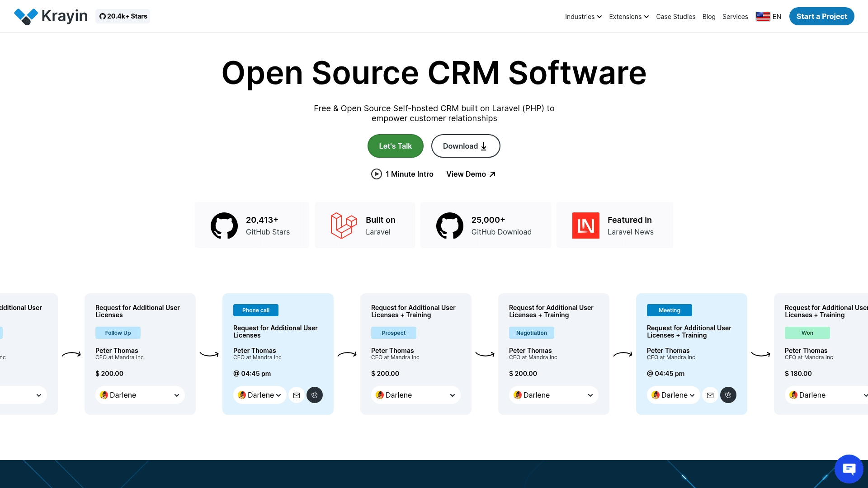Open Darlene dropdown in Follow Up card
Viewport: 868px width, 488px height.
click(x=140, y=395)
